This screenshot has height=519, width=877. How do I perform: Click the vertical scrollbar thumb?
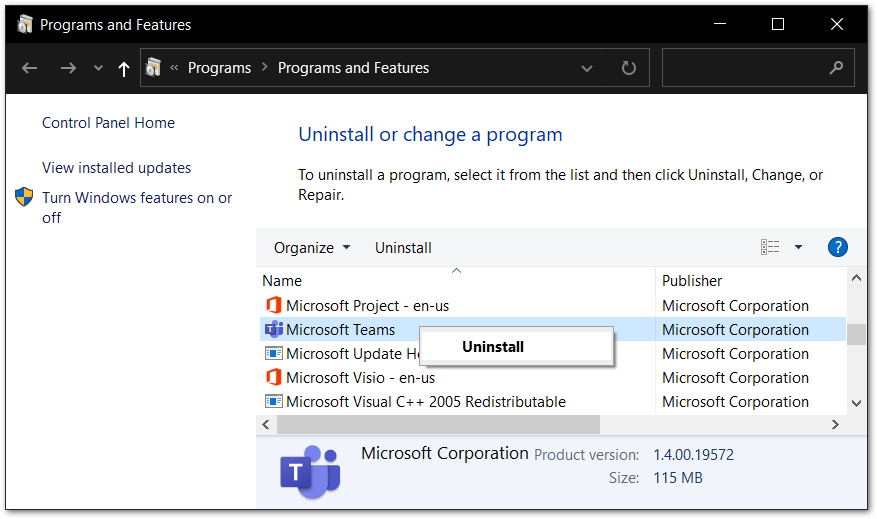[856, 334]
